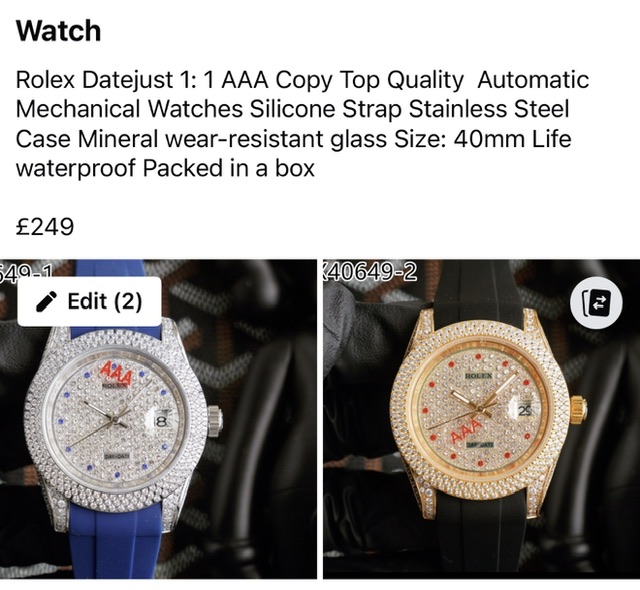This screenshot has width=640, height=590.
Task: Click the Rolex Datejust description text
Action: [302, 124]
